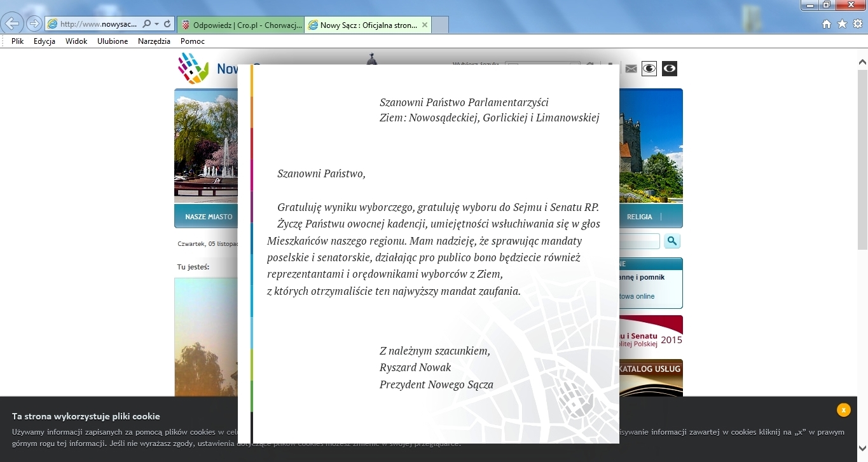Refresh the page using the reload icon

tap(167, 24)
